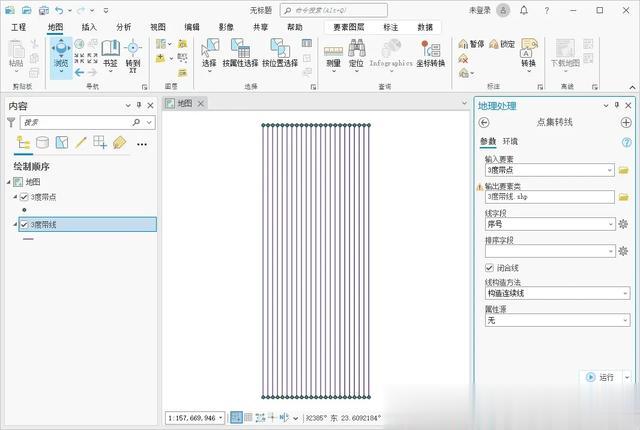The height and width of the screenshot is (430, 640).
Task: Browse folder for 输出要素类
Action: point(623,197)
